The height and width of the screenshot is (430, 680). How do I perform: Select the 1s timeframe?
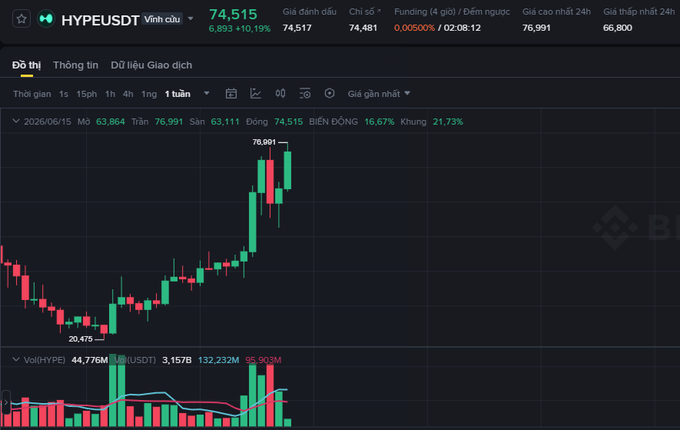[x=64, y=94]
